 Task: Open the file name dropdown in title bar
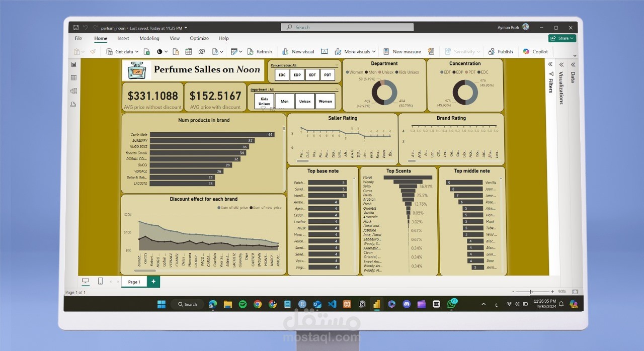pos(186,28)
